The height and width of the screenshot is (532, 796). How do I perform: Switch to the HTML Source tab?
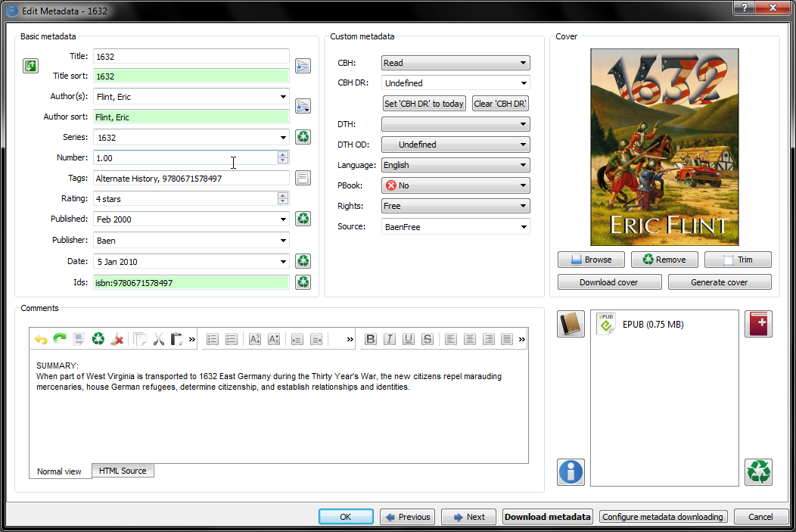[123, 471]
